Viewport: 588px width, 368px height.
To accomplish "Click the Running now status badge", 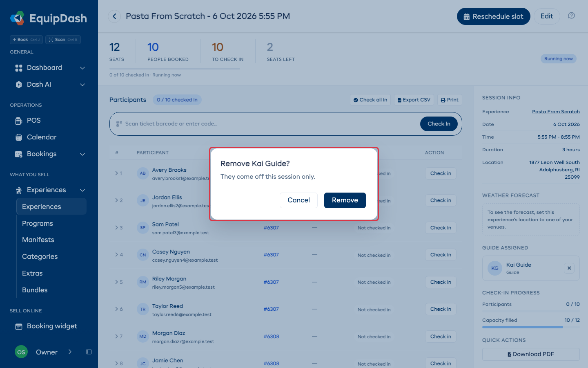I will point(559,59).
